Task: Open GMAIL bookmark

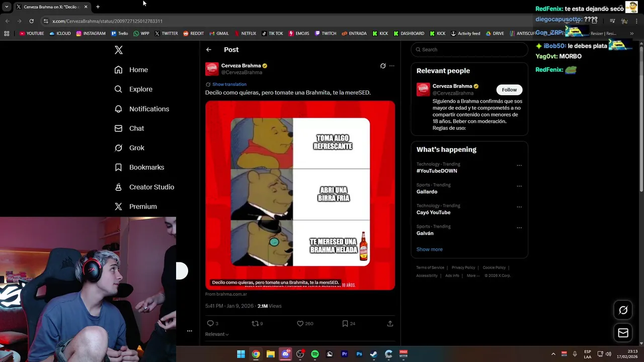Action: tap(219, 34)
